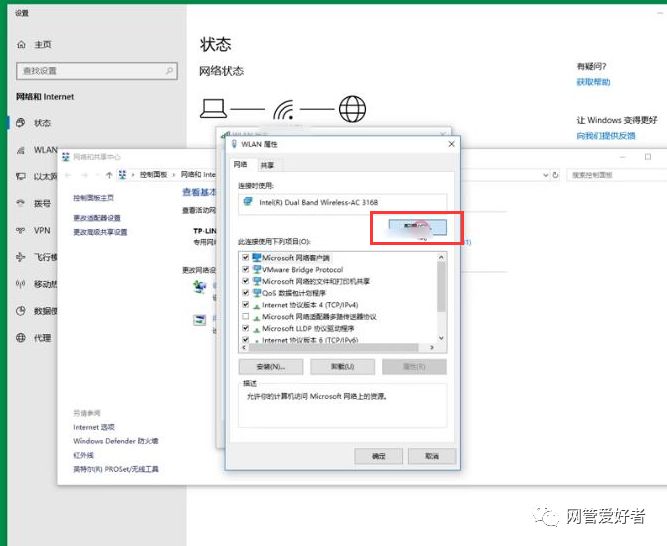The image size is (667, 546).
Task: Click Cancel button in WLAN properties
Action: [432, 456]
